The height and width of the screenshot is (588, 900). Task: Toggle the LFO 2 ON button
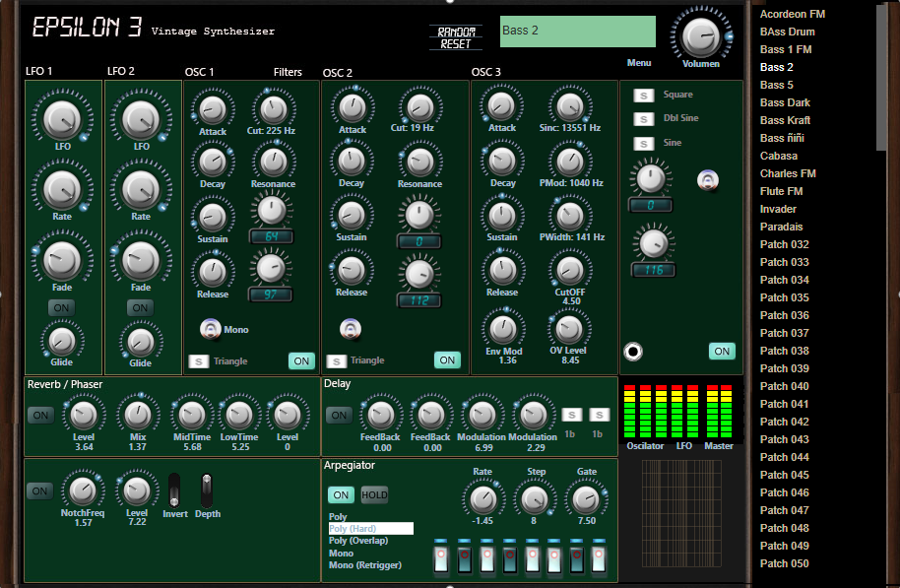pyautogui.click(x=141, y=307)
